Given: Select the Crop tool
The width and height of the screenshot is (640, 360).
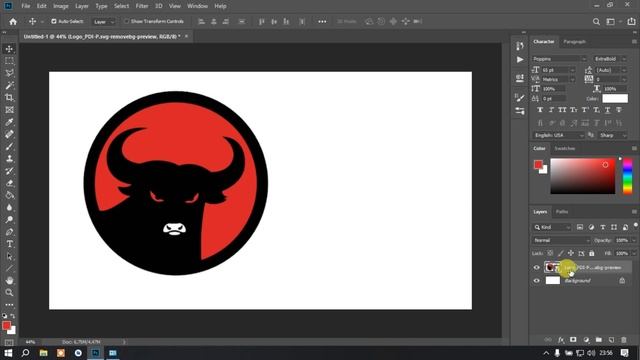Looking at the screenshot, I should (9, 98).
